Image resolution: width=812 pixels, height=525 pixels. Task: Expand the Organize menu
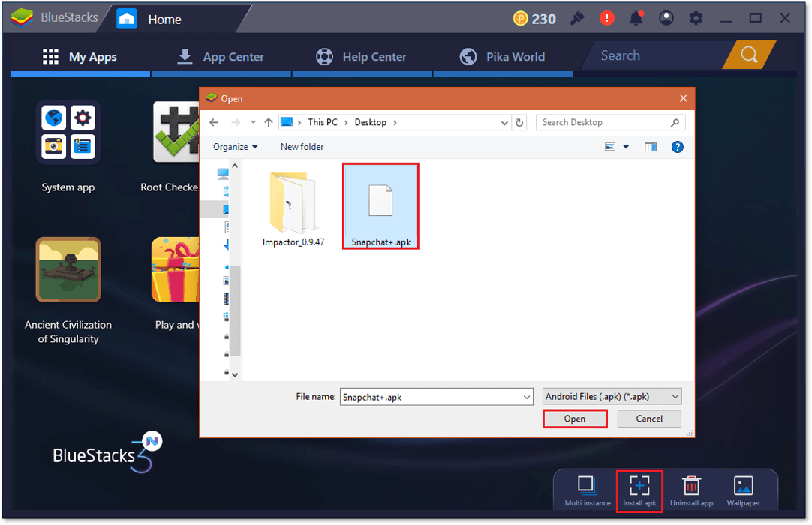click(235, 147)
